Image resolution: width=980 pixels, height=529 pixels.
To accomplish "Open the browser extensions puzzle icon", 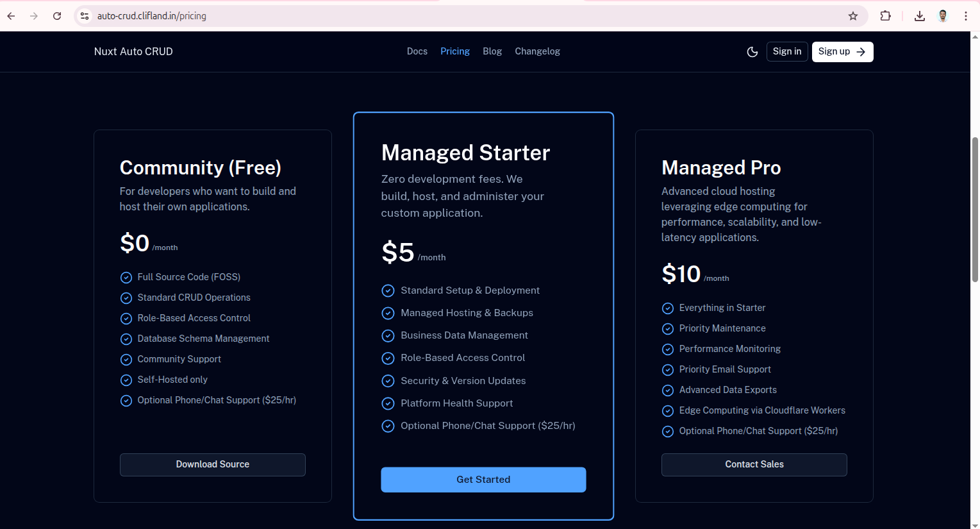I will [885, 16].
